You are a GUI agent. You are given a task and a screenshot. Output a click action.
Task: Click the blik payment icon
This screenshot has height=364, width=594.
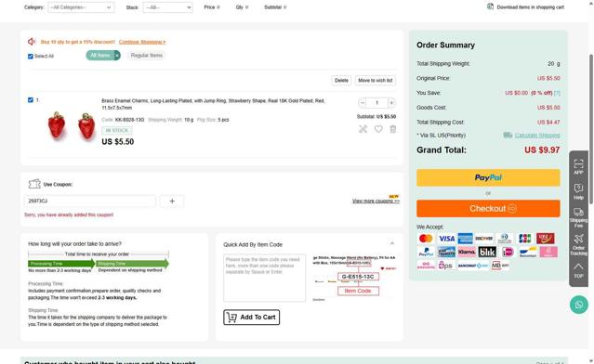pos(487,252)
